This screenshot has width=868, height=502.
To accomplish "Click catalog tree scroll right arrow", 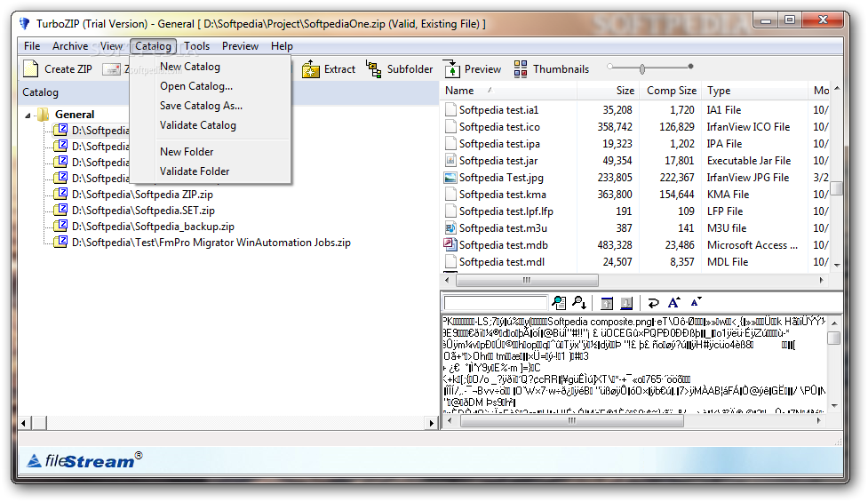I will click(432, 424).
